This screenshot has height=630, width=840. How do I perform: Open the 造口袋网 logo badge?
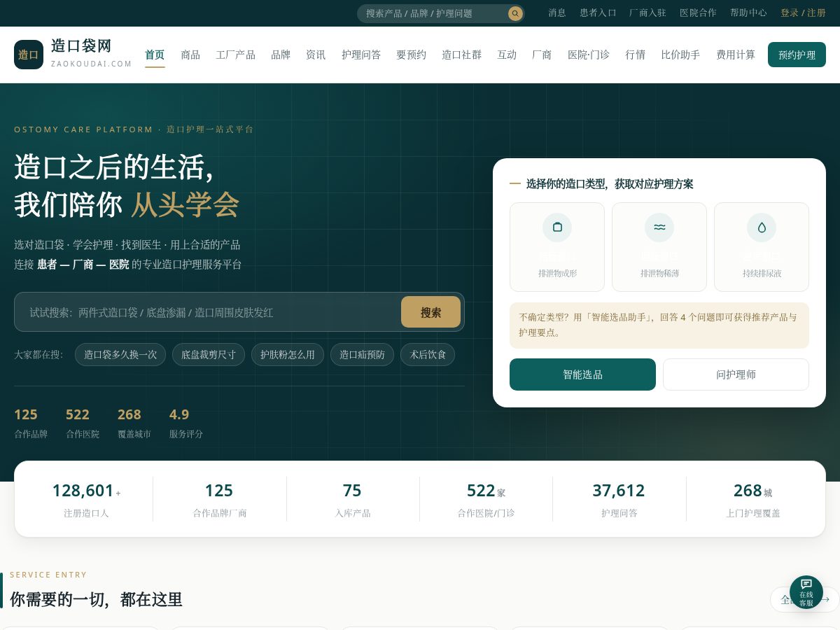click(29, 55)
